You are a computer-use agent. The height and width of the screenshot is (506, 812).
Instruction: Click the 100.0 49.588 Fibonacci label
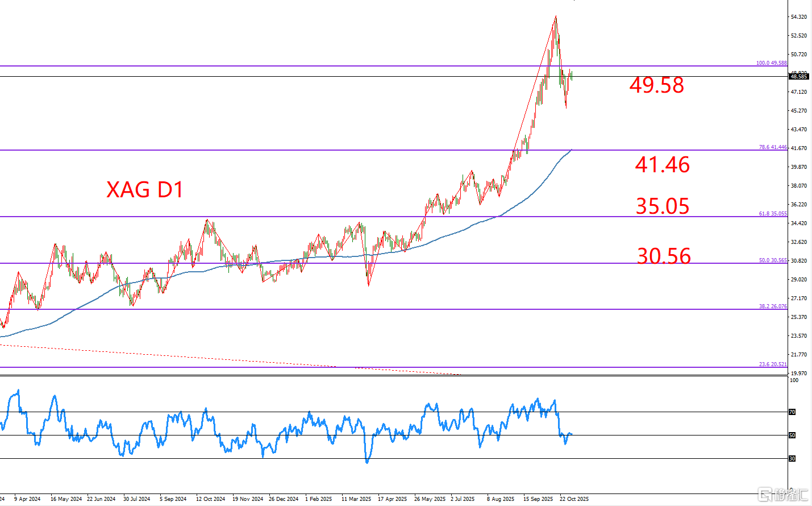(771, 63)
